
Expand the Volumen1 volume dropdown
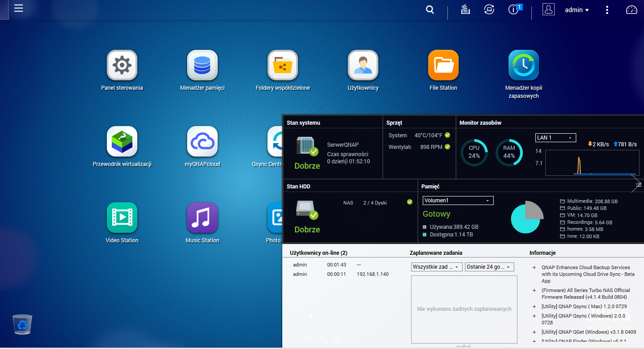point(458,201)
